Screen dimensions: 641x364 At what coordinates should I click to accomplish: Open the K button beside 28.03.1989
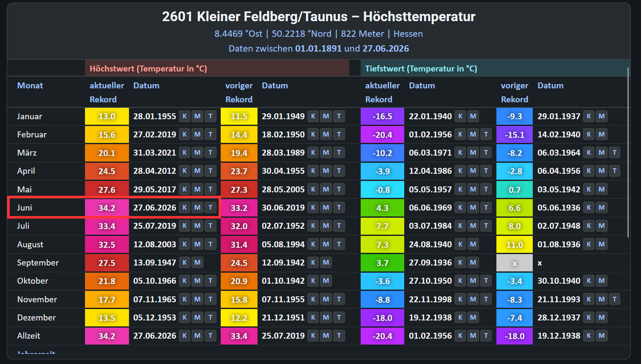click(313, 153)
